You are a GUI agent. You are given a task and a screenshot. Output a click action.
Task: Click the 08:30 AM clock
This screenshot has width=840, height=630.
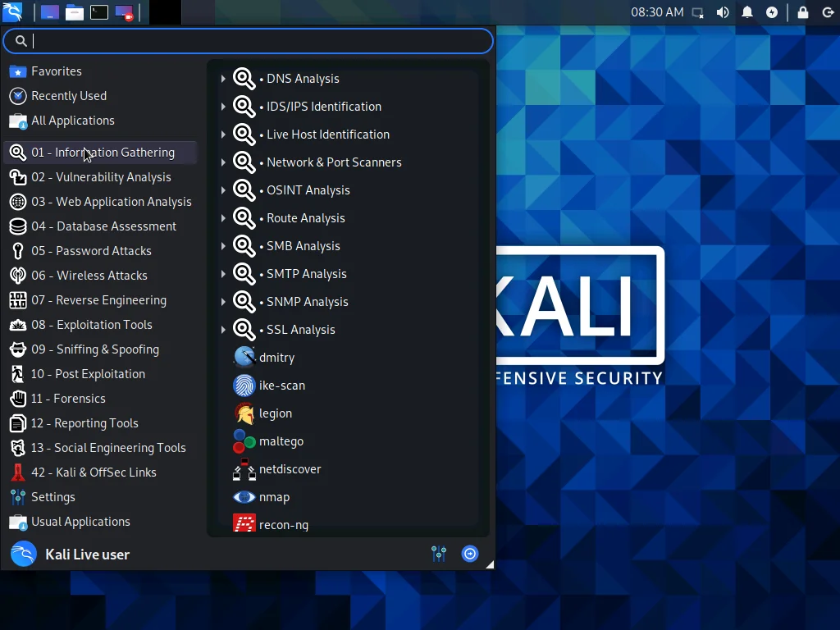tap(657, 12)
